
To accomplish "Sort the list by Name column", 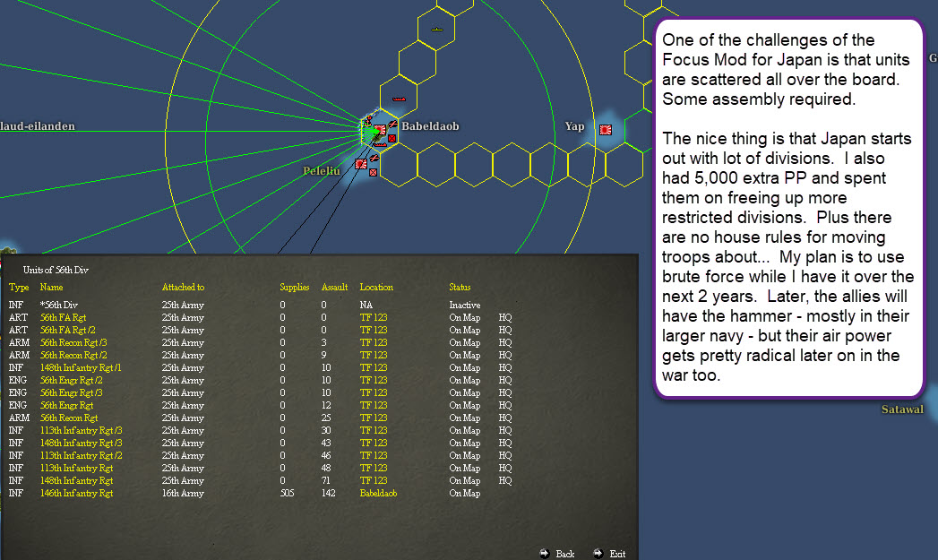I will tap(51, 288).
